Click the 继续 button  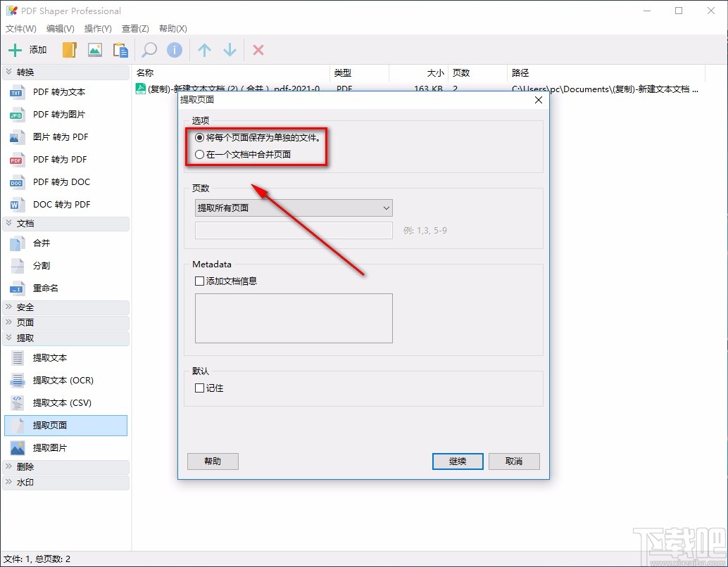point(457,461)
